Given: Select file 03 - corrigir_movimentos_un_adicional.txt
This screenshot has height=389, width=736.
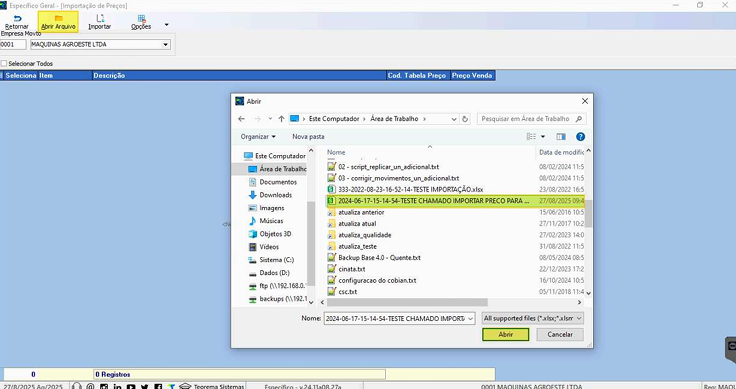Looking at the screenshot, I should (x=393, y=178).
